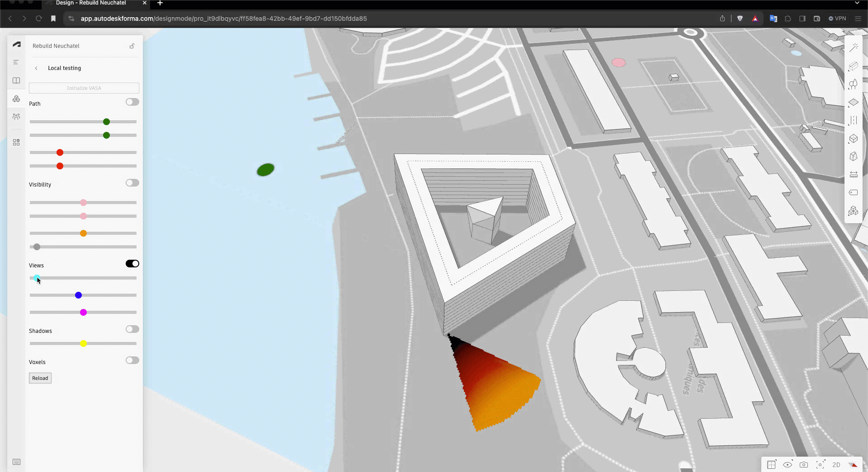Open the collaborators people icon in sidebar

pos(16,117)
